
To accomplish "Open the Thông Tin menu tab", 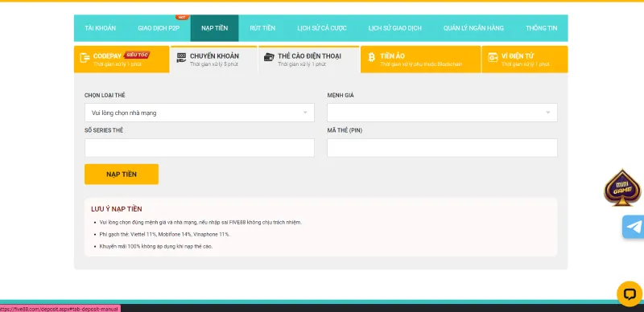I will (541, 28).
